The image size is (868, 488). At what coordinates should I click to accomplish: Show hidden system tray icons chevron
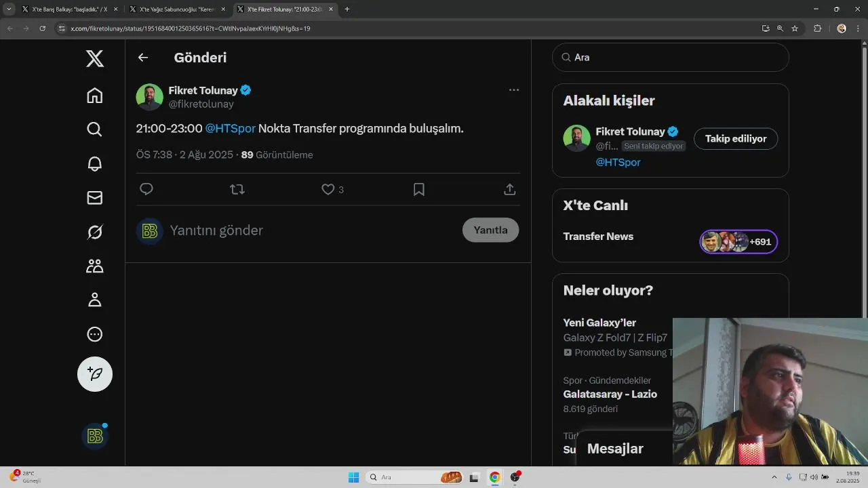tap(774, 477)
